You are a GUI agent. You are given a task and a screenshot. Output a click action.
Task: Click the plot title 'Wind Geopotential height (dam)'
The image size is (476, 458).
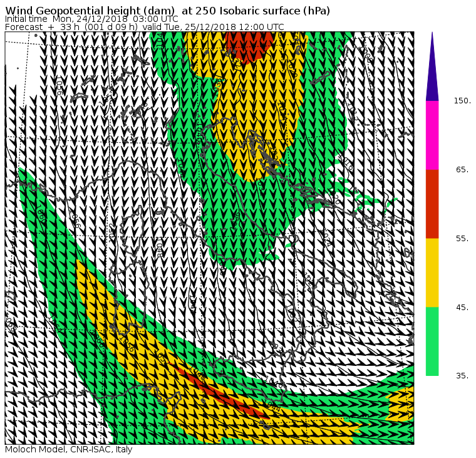coord(90,11)
